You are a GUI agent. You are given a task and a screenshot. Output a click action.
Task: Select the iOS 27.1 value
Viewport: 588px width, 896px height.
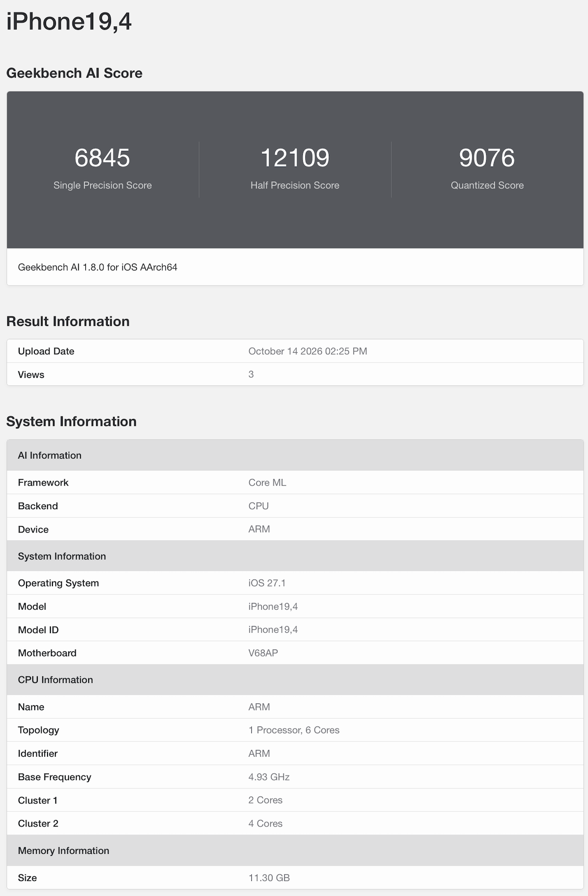267,583
